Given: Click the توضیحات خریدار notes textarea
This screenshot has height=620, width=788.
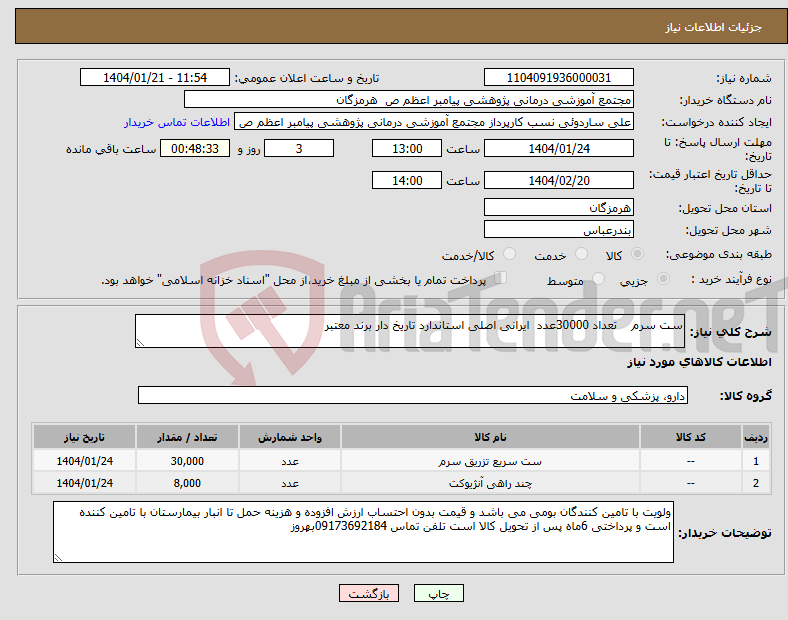Looking at the screenshot, I should [363, 532].
